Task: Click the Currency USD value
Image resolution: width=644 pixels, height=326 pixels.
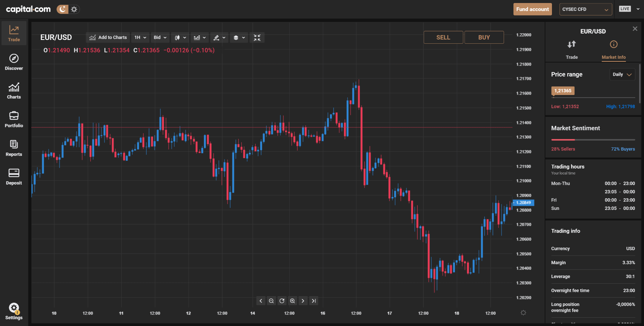Action: point(630,249)
